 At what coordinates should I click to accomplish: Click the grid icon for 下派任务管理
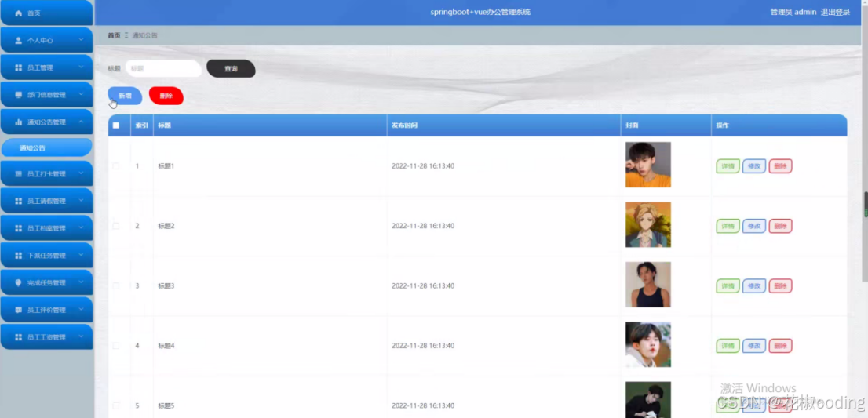point(18,256)
